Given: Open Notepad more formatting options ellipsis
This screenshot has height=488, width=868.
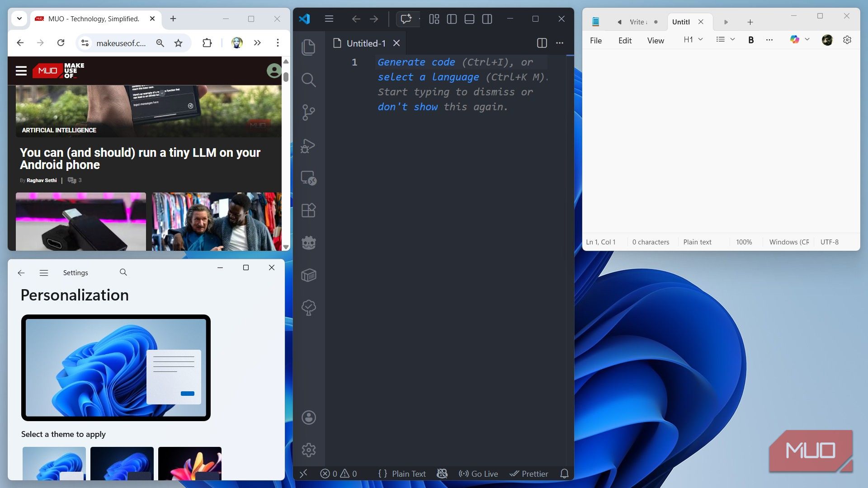Looking at the screenshot, I should click(x=769, y=40).
